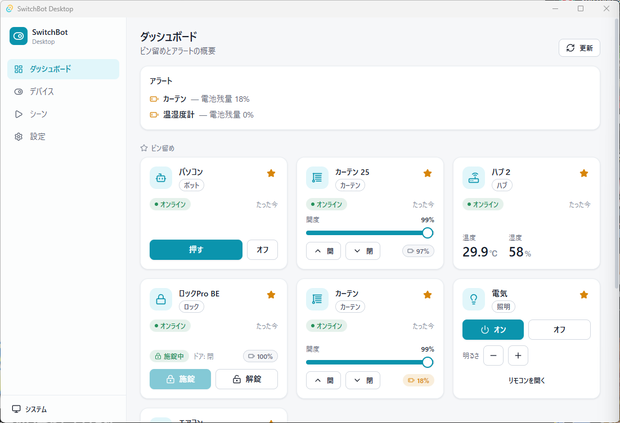620x423 pixels.
Task: Click the ボット tag under パソコン
Action: click(192, 185)
